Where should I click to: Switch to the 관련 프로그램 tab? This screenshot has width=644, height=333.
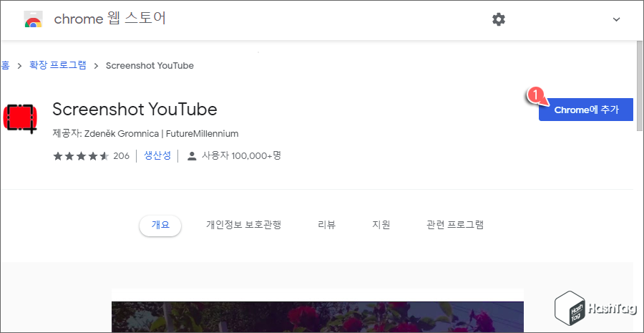(x=455, y=225)
